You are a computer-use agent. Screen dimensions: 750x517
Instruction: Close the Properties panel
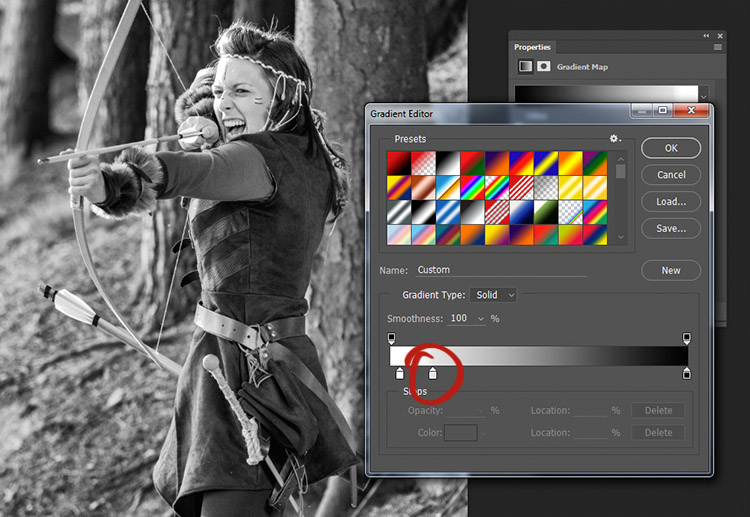720,36
